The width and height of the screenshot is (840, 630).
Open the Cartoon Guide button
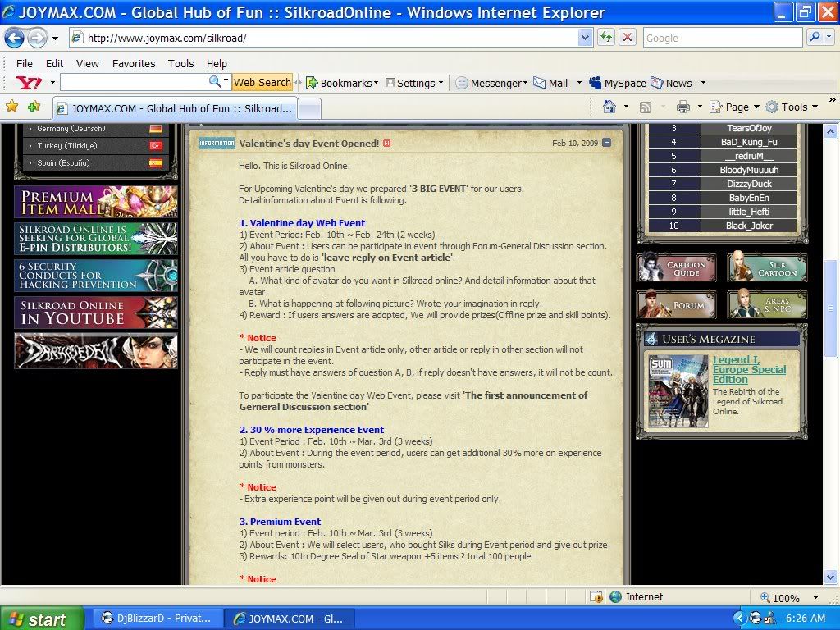(677, 267)
